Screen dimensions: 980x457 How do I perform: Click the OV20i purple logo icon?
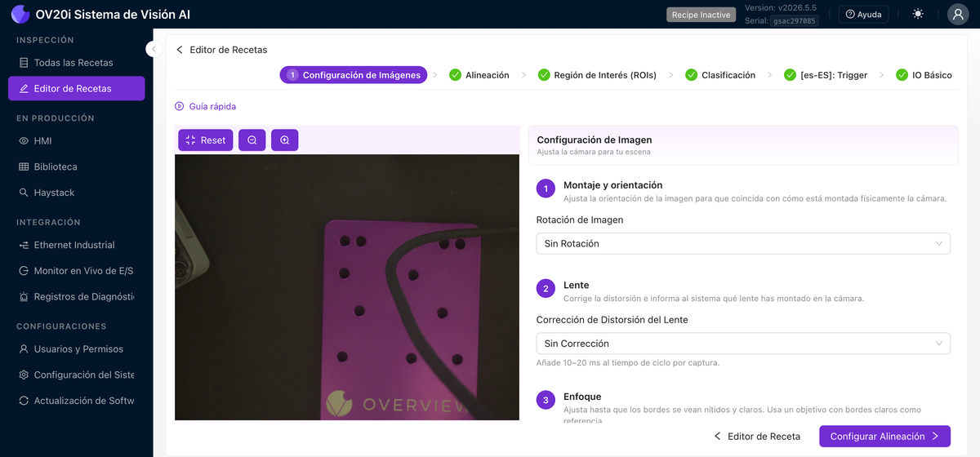click(20, 14)
